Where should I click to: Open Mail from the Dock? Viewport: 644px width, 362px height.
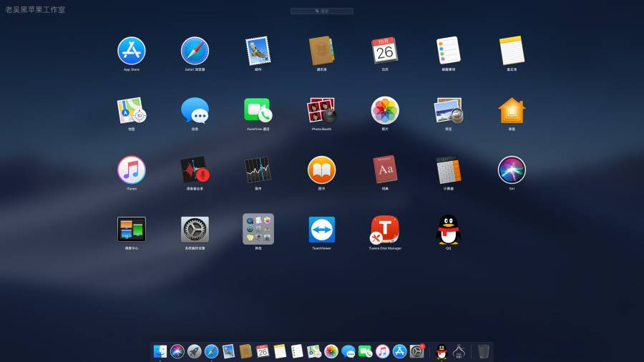(x=228, y=351)
